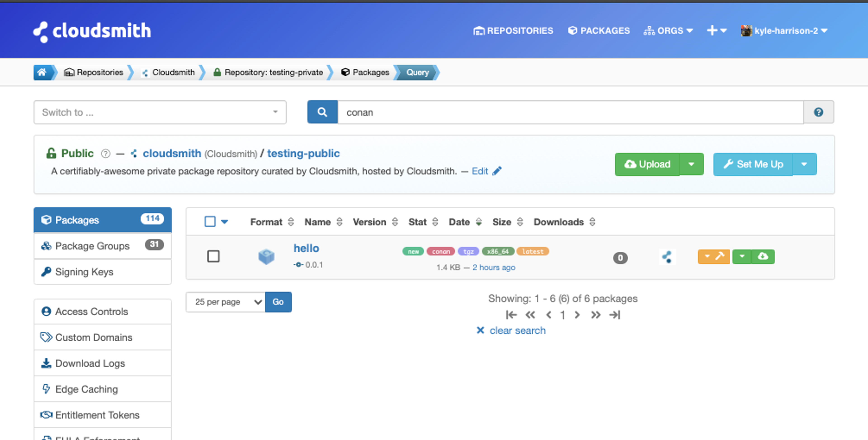Click the hello package format cube icon
The width and height of the screenshot is (868, 440).
tap(266, 257)
